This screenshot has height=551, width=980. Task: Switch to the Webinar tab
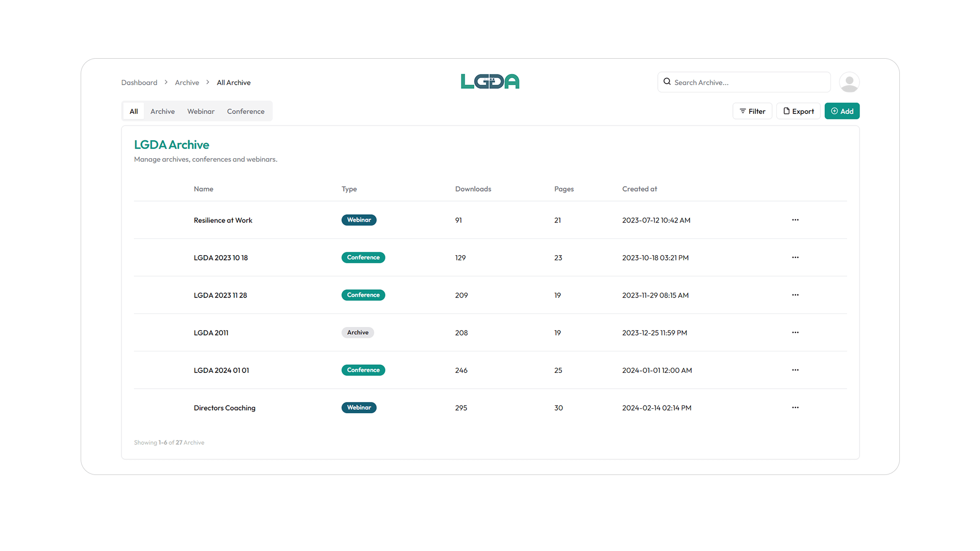coord(201,111)
